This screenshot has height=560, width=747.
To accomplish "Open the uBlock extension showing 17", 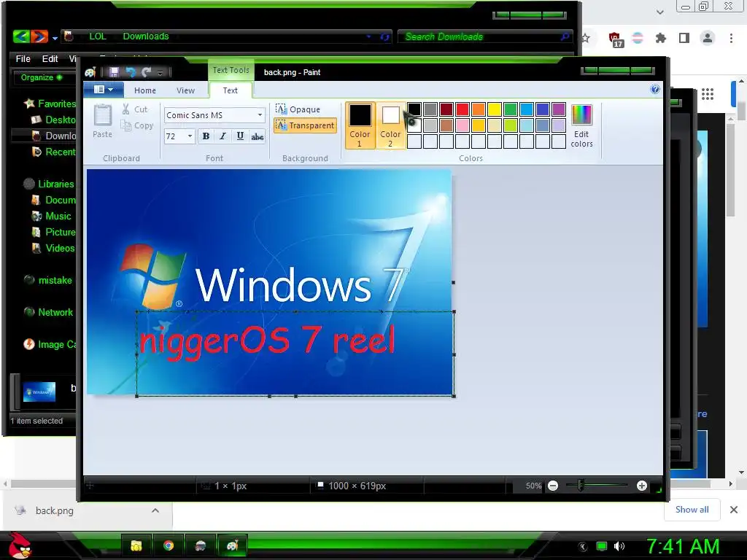I will (x=615, y=39).
